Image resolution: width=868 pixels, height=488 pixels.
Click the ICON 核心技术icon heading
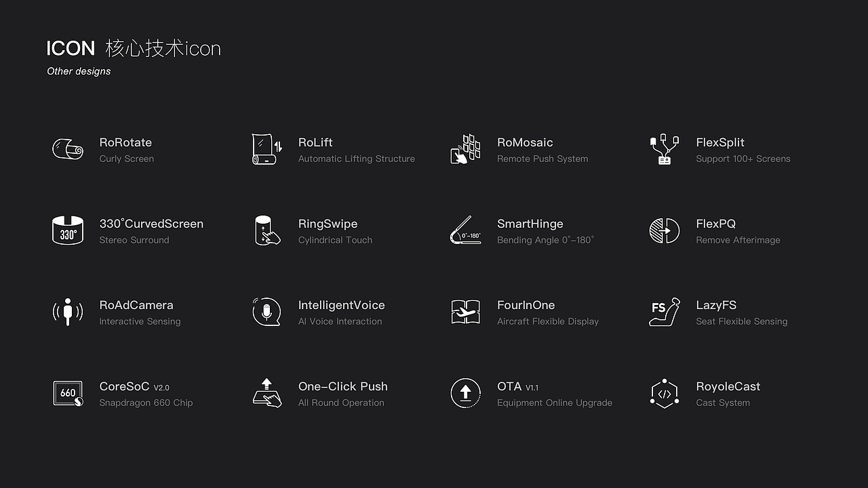pyautogui.click(x=134, y=49)
